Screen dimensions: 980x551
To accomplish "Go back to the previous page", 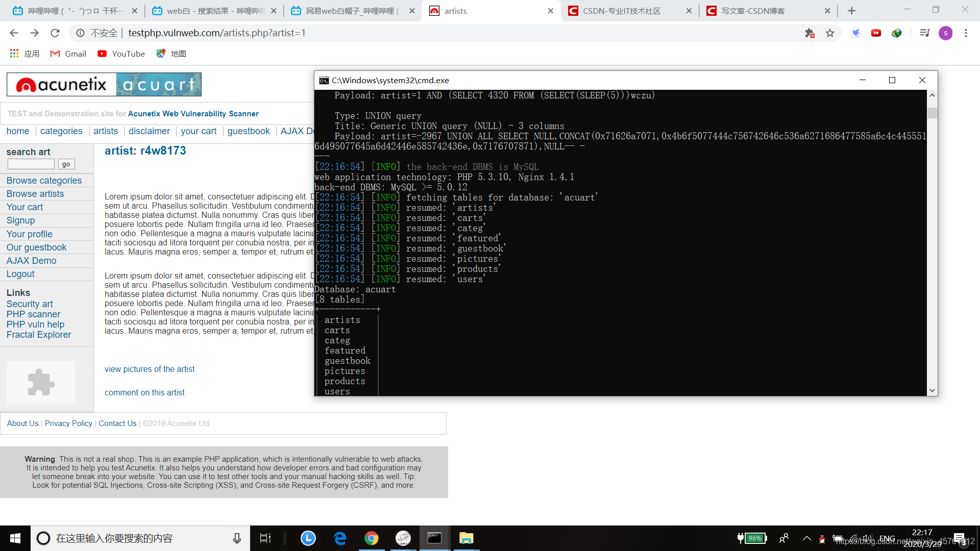I will tap(14, 33).
